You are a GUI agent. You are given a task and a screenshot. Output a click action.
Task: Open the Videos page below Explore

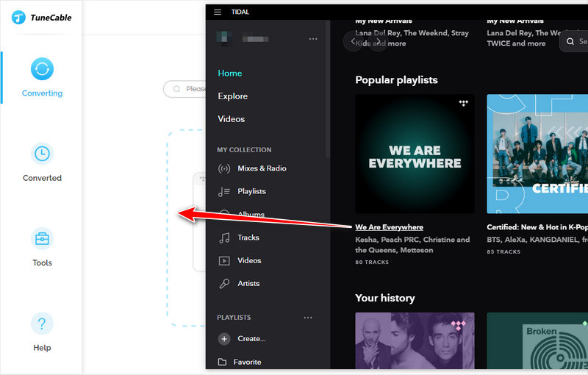pos(231,119)
